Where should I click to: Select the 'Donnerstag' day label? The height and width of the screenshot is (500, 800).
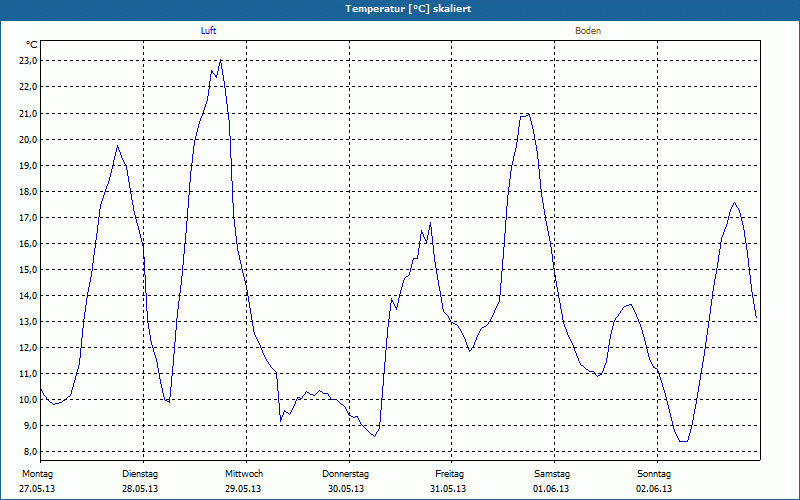345,474
